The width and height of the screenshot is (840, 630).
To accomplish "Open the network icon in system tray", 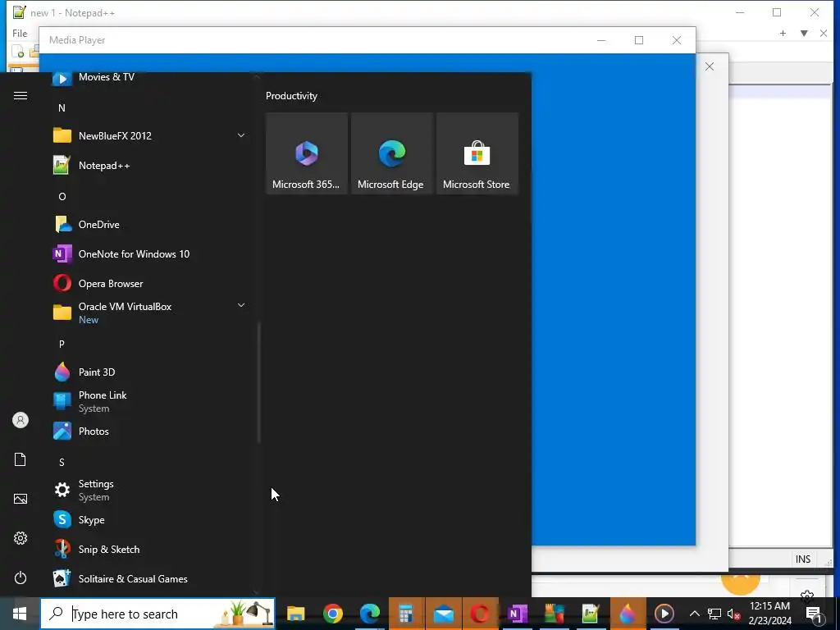I will 714,614.
